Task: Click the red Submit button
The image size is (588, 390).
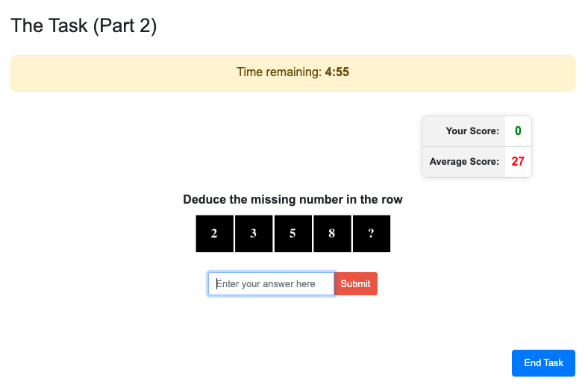Action: [355, 283]
